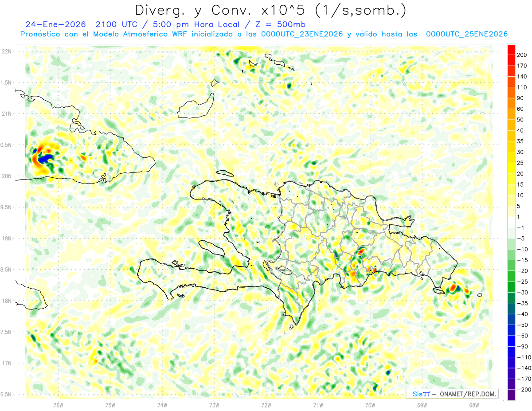Image resolution: width=532 pixels, height=411 pixels.
Task: Click the '17N' latitude label
Action: (7, 364)
